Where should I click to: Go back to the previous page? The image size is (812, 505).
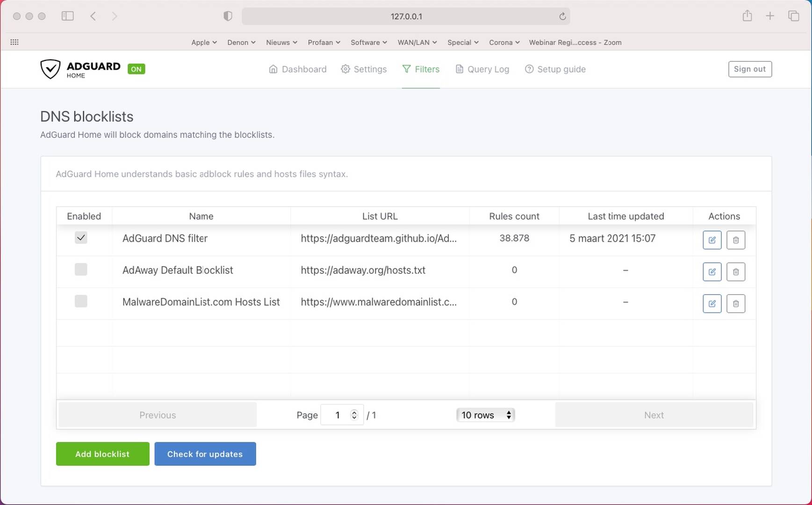pos(93,16)
